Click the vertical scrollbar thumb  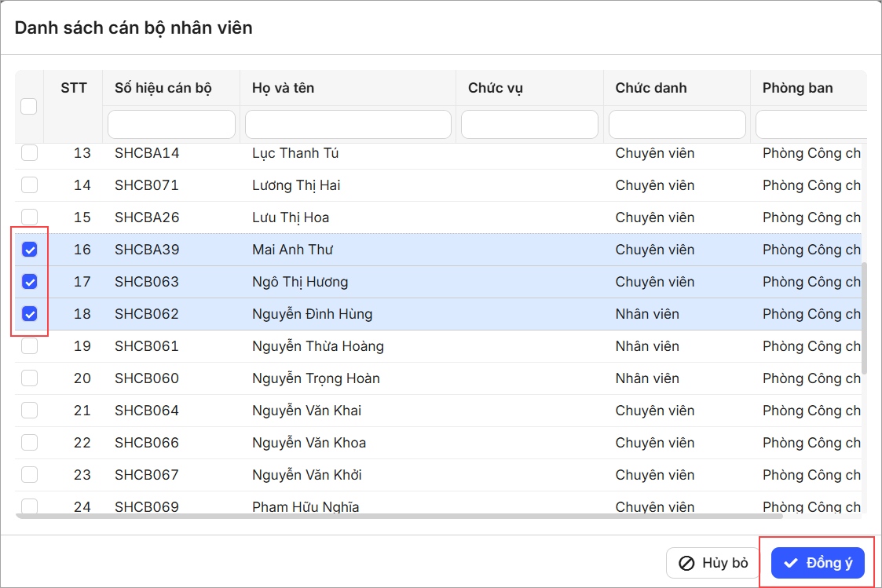(x=864, y=318)
